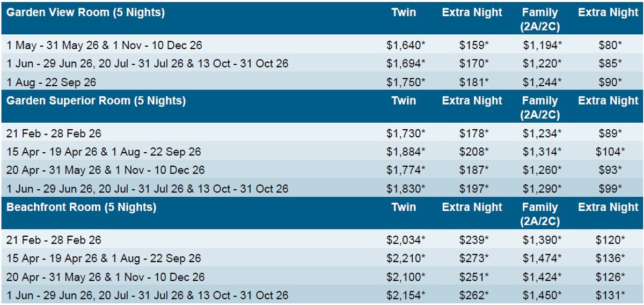
Task: Click the $104 Extra Night price
Action: point(610,152)
